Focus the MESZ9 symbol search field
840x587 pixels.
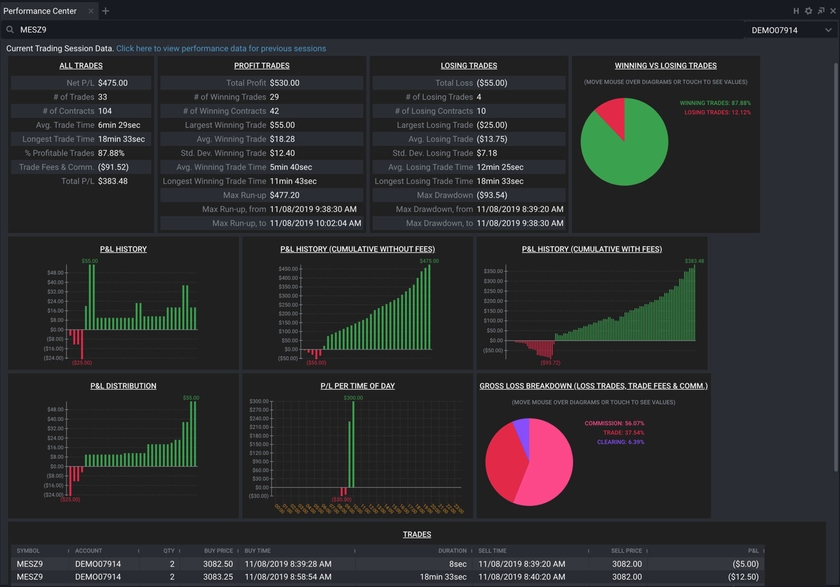tap(300, 30)
